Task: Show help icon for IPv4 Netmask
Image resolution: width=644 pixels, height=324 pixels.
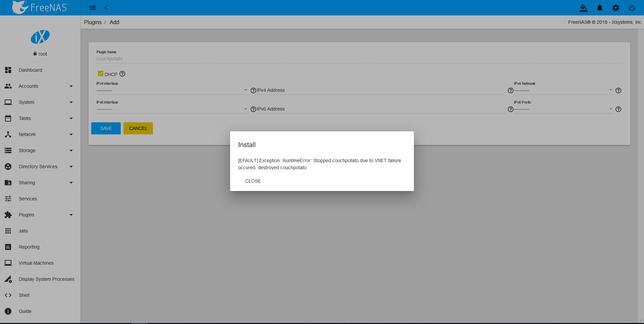Action: [618, 90]
